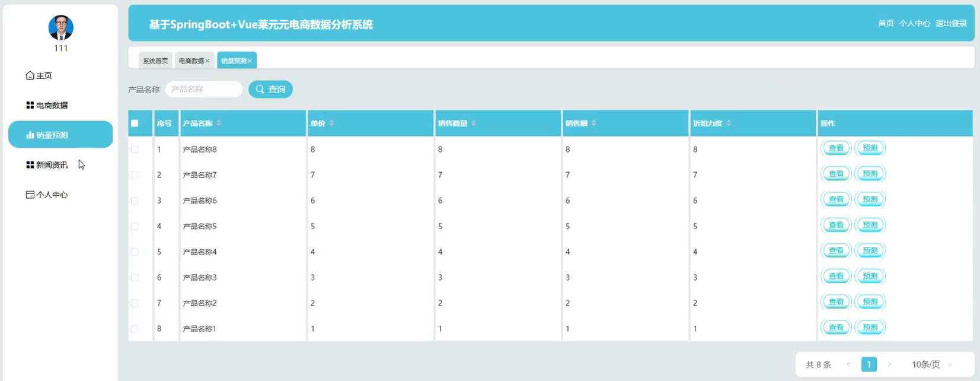Click 查看 for 产品名称4
Image resolution: width=980 pixels, height=381 pixels.
click(x=836, y=250)
